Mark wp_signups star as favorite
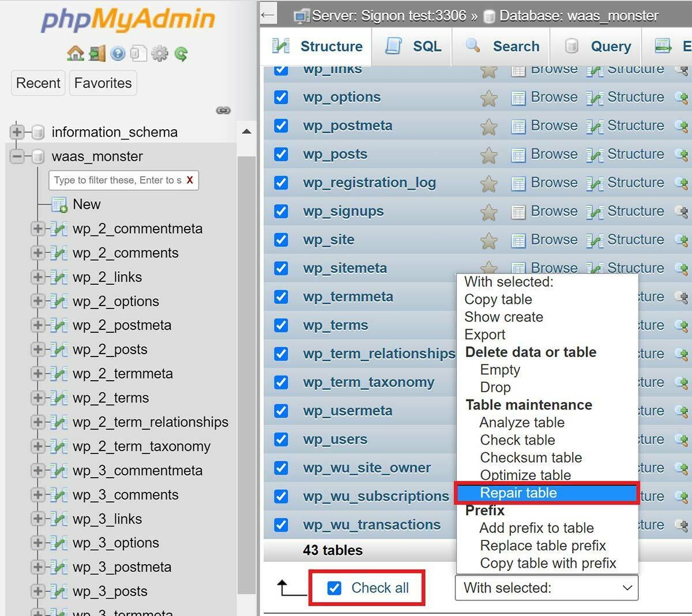The width and height of the screenshot is (692, 616). [x=489, y=212]
